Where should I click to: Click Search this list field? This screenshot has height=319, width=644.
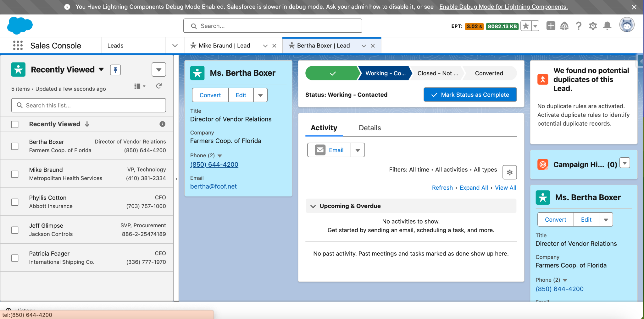[88, 105]
